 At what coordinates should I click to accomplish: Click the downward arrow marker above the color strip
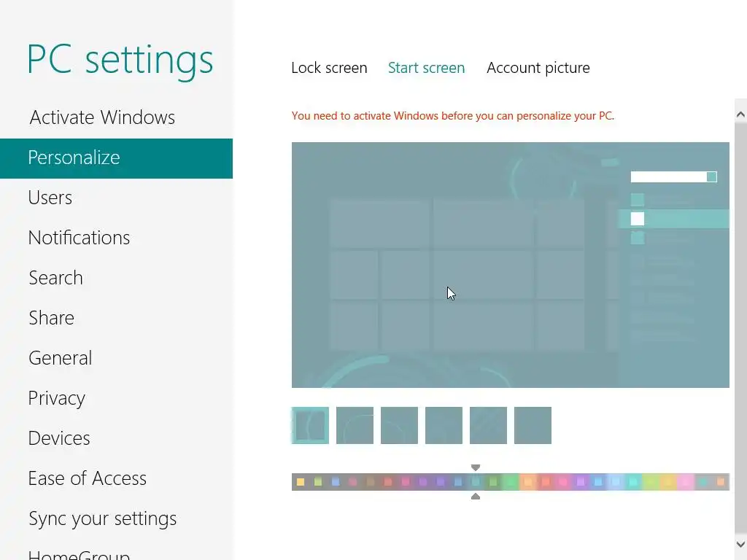coord(476,467)
